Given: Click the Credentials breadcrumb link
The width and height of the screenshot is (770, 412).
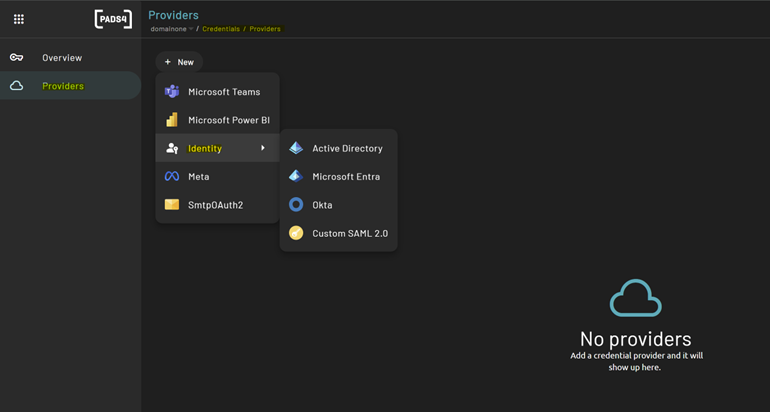Looking at the screenshot, I should 221,29.
